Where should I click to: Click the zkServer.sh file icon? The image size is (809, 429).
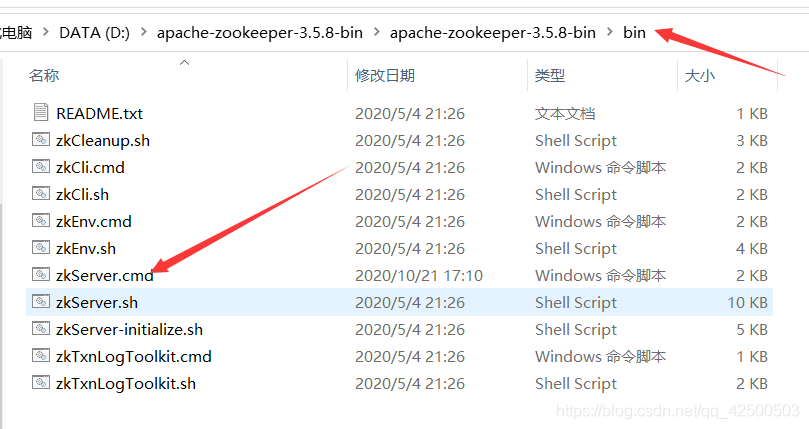point(41,301)
